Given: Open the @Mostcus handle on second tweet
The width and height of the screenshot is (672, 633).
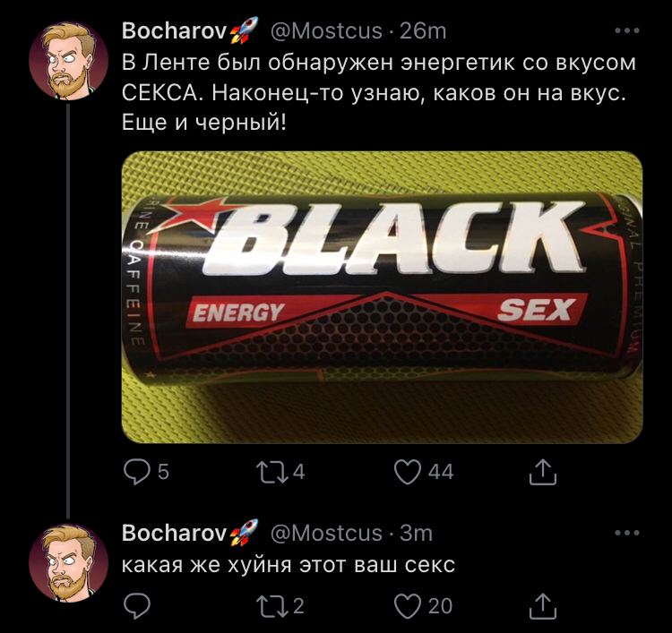Looking at the screenshot, I should pos(326,534).
